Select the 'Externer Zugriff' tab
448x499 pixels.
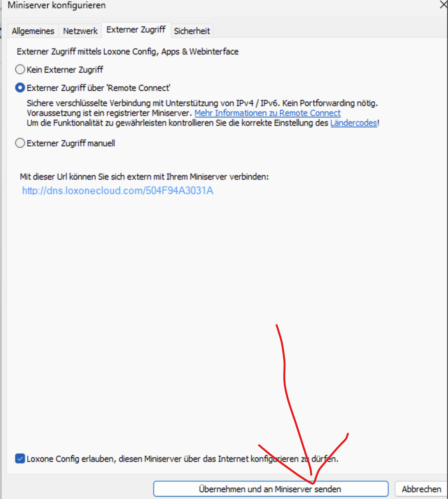pos(136,29)
